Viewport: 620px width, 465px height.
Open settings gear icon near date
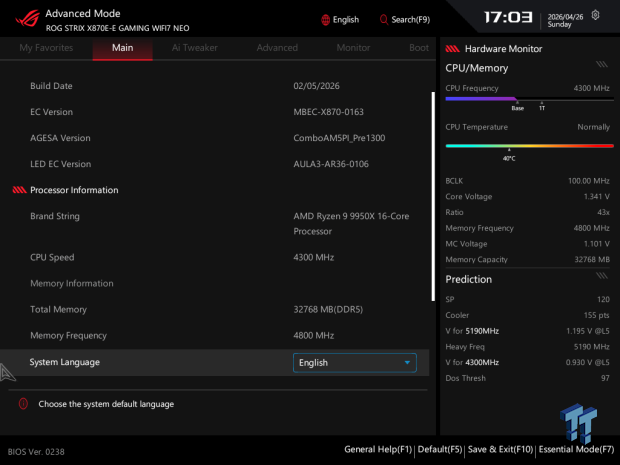click(x=595, y=15)
